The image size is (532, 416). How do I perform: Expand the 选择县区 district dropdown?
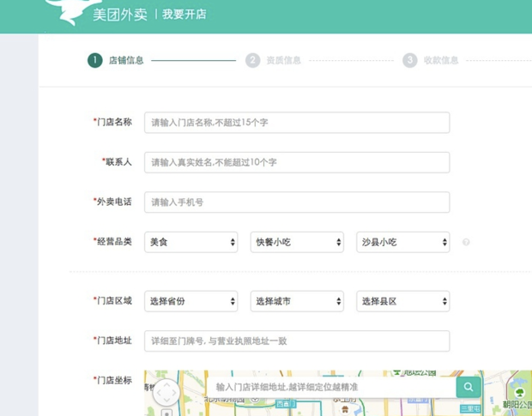point(403,301)
